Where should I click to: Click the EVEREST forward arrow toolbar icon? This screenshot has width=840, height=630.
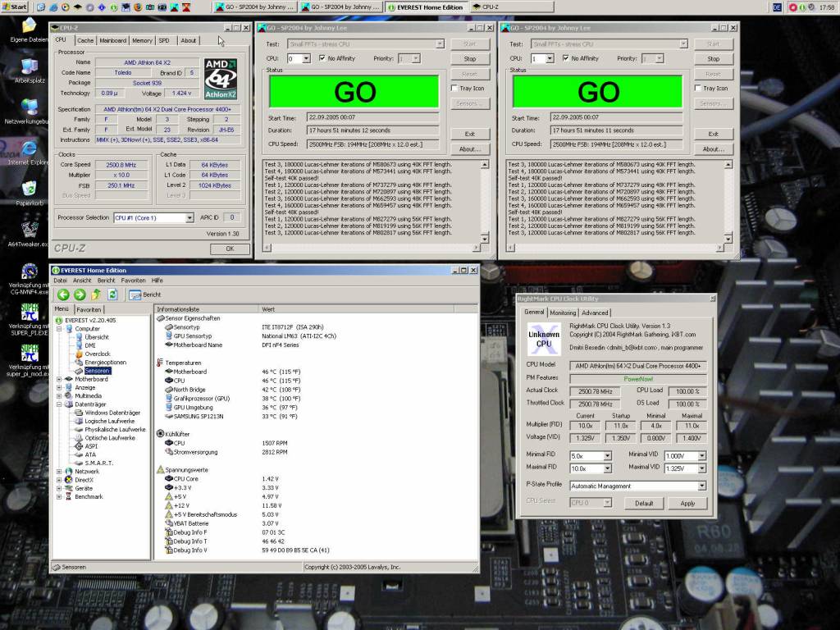tap(80, 294)
